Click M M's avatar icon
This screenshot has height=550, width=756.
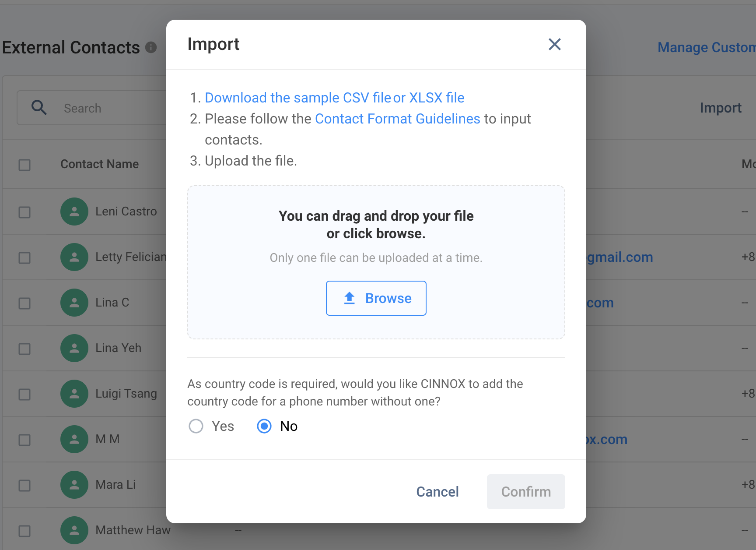coord(74,439)
